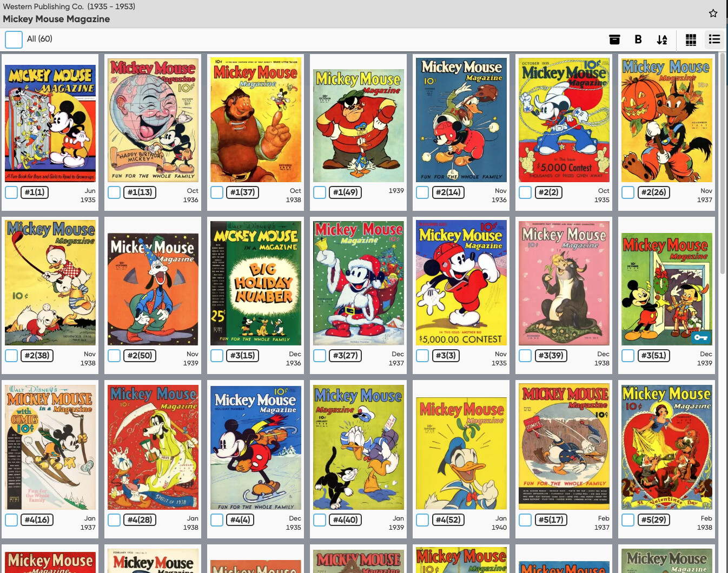728x573 pixels.
Task: Click the blue key icon on issue #3(51)
Action: tap(701, 337)
